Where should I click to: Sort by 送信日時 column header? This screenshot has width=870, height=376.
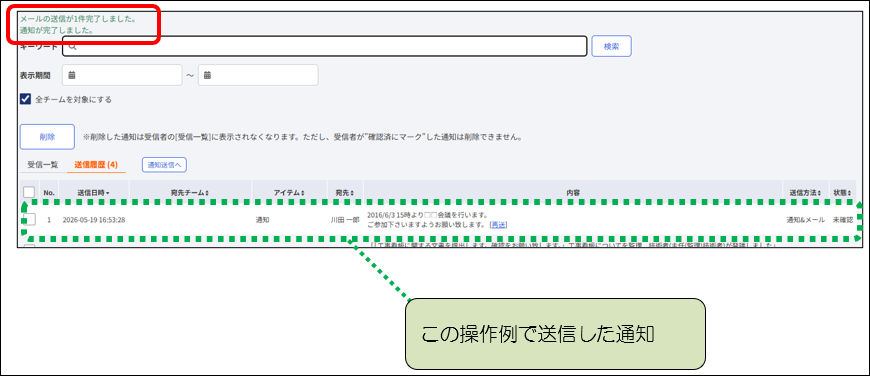click(93, 193)
